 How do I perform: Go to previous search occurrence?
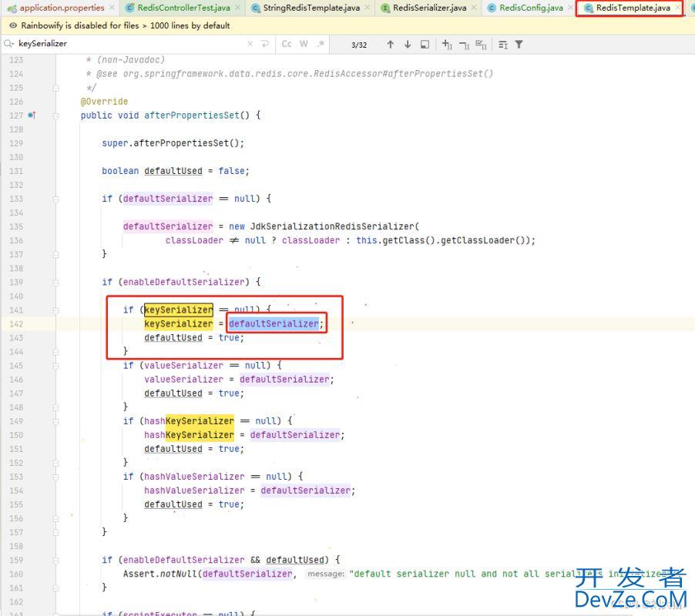point(390,45)
